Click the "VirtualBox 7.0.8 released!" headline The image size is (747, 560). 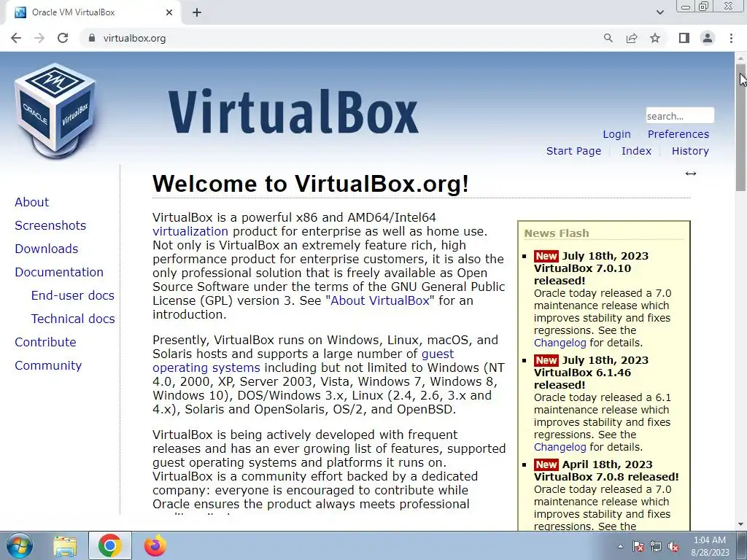(606, 477)
